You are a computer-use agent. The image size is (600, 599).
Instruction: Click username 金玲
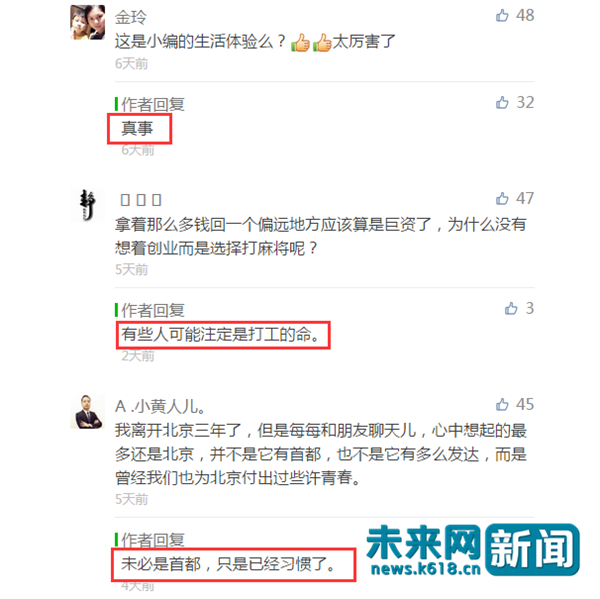point(130,17)
